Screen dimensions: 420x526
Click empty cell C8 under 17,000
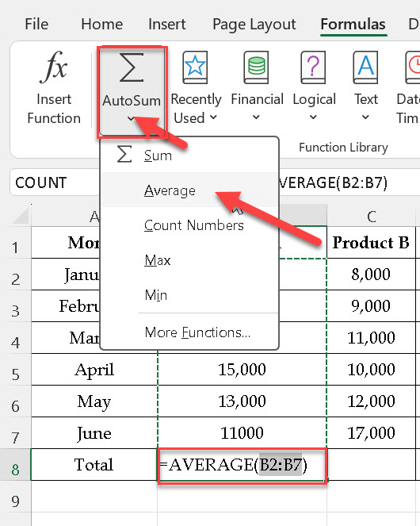coord(371,465)
